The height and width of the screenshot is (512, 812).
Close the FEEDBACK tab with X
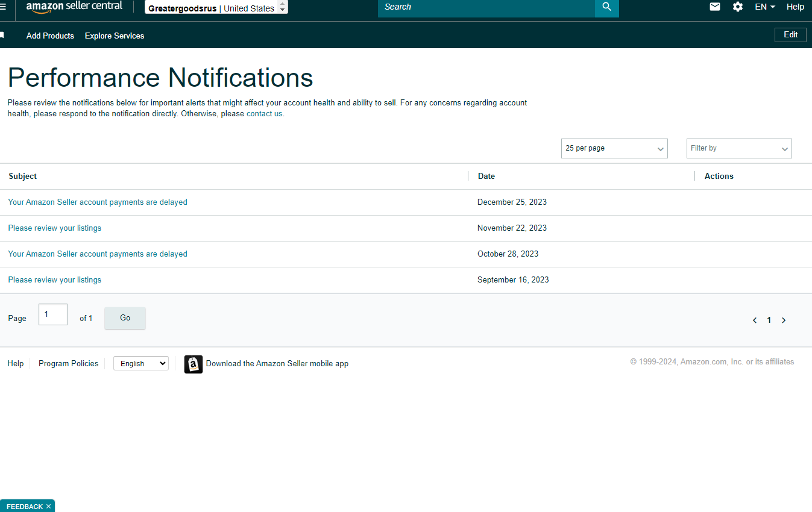pyautogui.click(x=48, y=507)
